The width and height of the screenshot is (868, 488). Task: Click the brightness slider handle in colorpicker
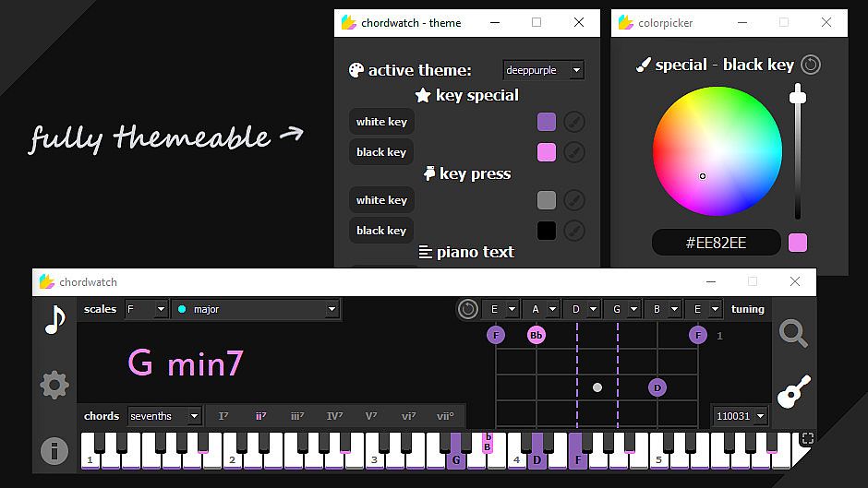click(798, 96)
